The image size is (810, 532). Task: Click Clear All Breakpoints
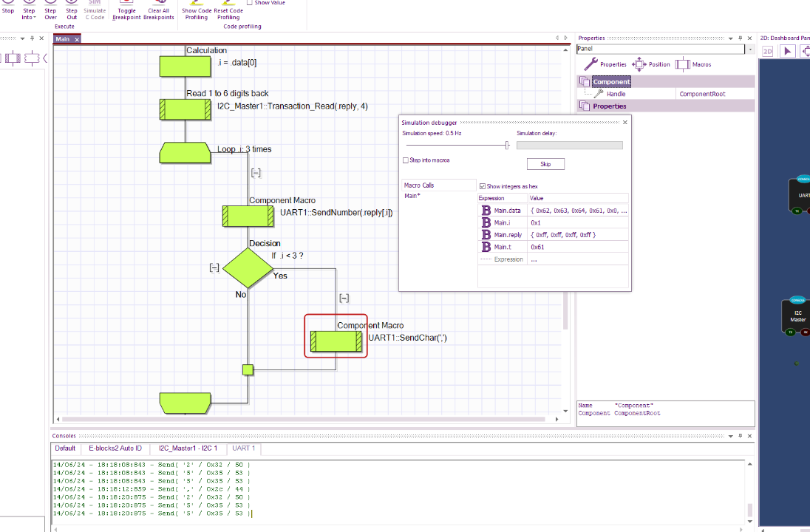tap(159, 10)
